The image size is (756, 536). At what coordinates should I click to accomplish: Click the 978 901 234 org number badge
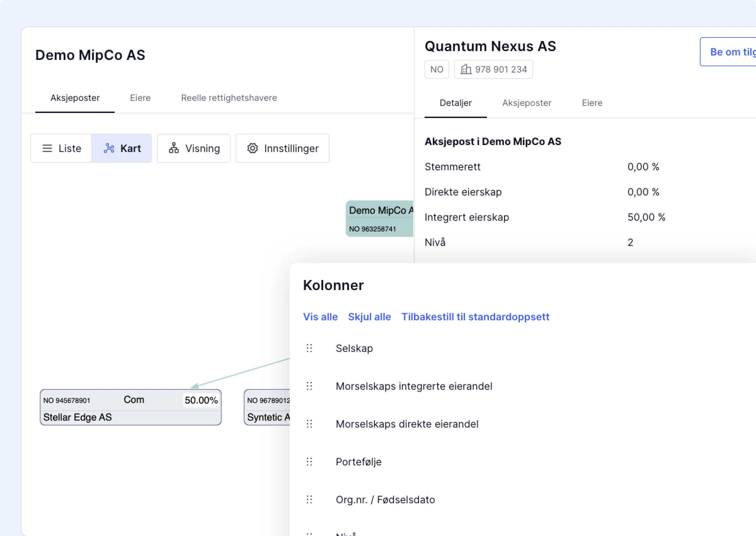[494, 69]
